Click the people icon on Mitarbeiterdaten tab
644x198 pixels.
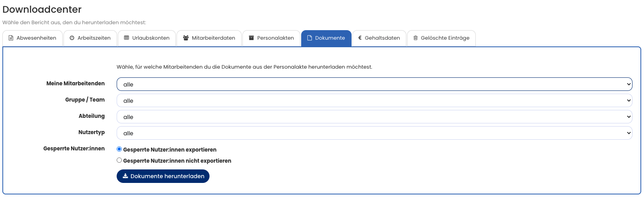tap(186, 38)
